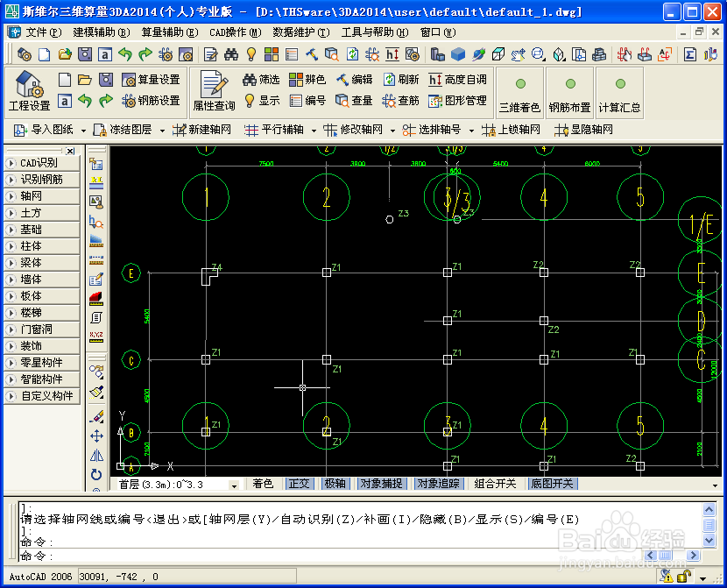The width and height of the screenshot is (727, 588).
Task: Open the 平行辅轴 dropdown arrow
Action: pyautogui.click(x=314, y=131)
